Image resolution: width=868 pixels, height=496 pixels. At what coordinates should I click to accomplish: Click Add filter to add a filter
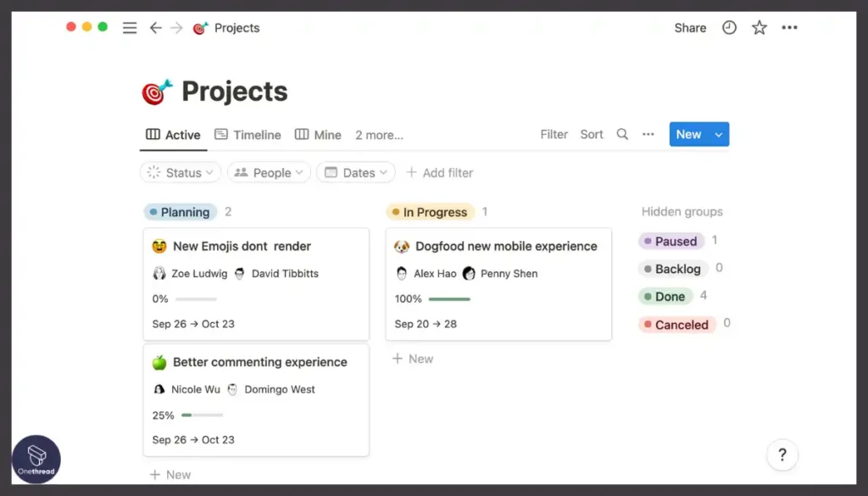coord(440,172)
